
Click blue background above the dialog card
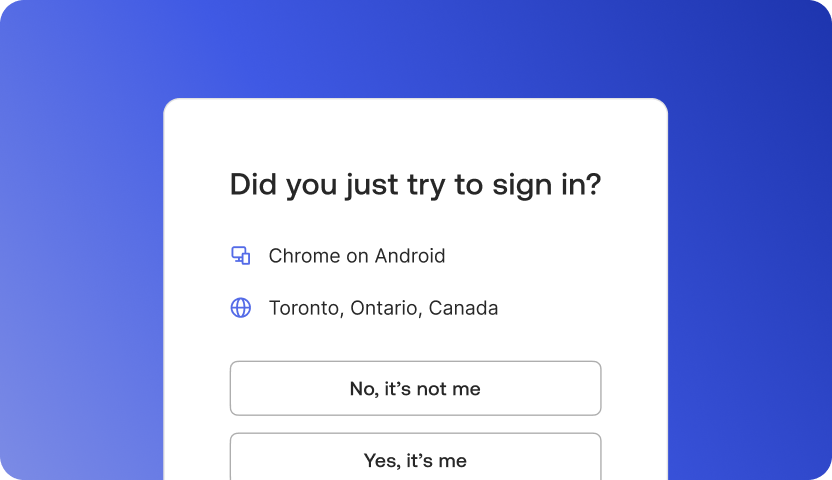click(x=415, y=50)
